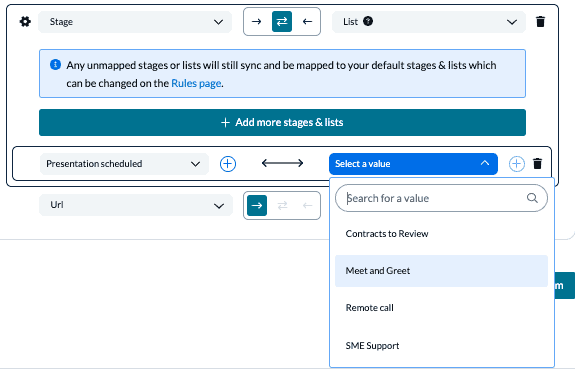Select disabled two-way sync for Url

(282, 205)
